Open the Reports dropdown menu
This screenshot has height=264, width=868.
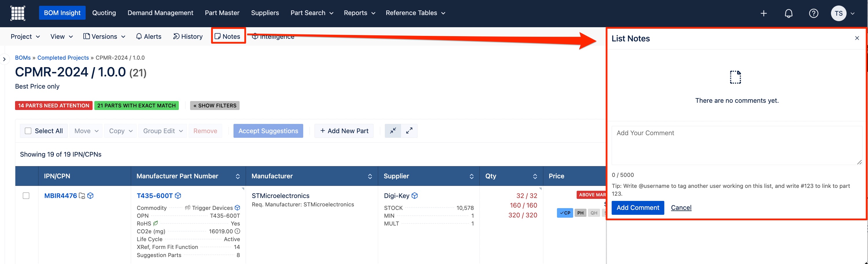359,13
